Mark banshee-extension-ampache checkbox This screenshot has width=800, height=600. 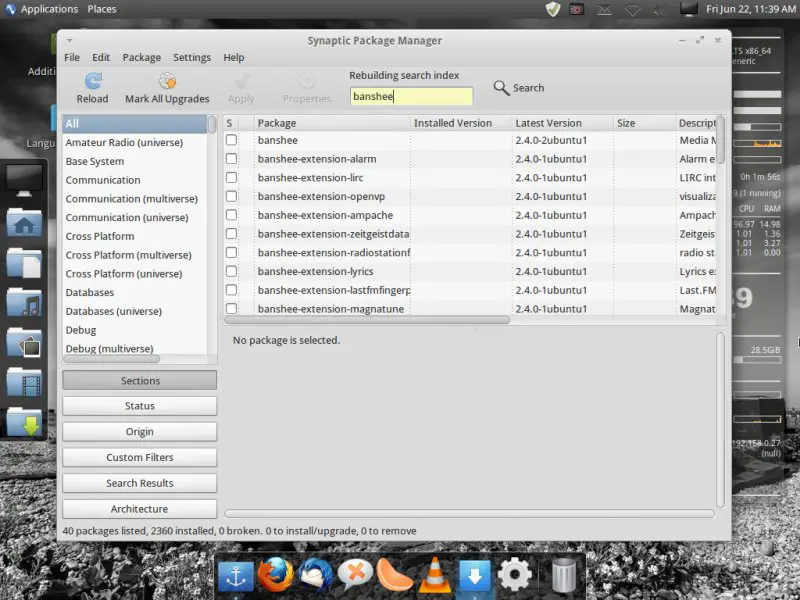(232, 215)
